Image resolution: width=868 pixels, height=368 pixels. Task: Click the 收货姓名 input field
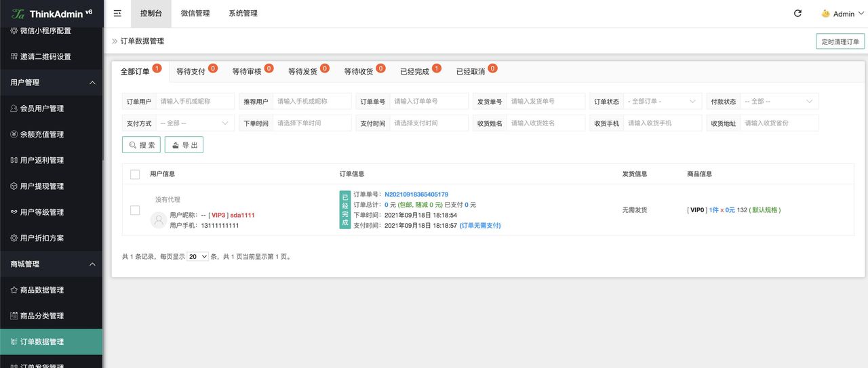coord(546,123)
